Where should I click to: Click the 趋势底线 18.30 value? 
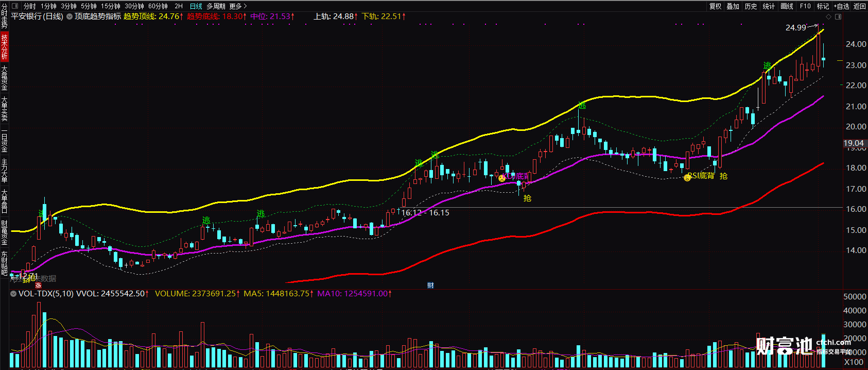[217, 16]
